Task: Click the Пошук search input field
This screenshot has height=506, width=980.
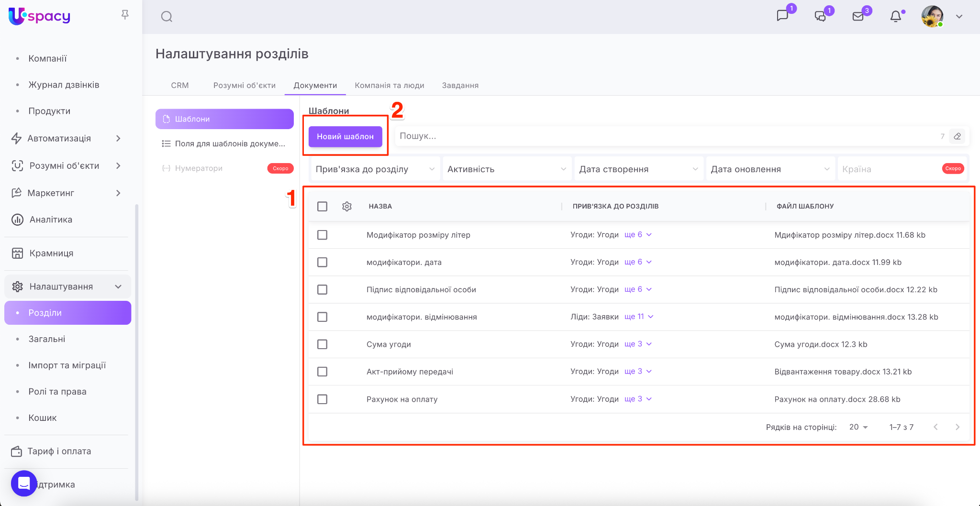Action: pos(665,136)
